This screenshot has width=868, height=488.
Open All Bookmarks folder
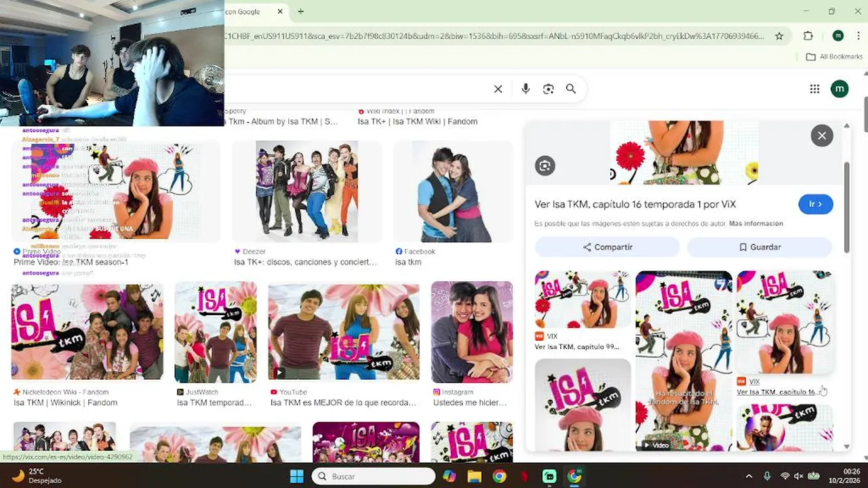834,57
